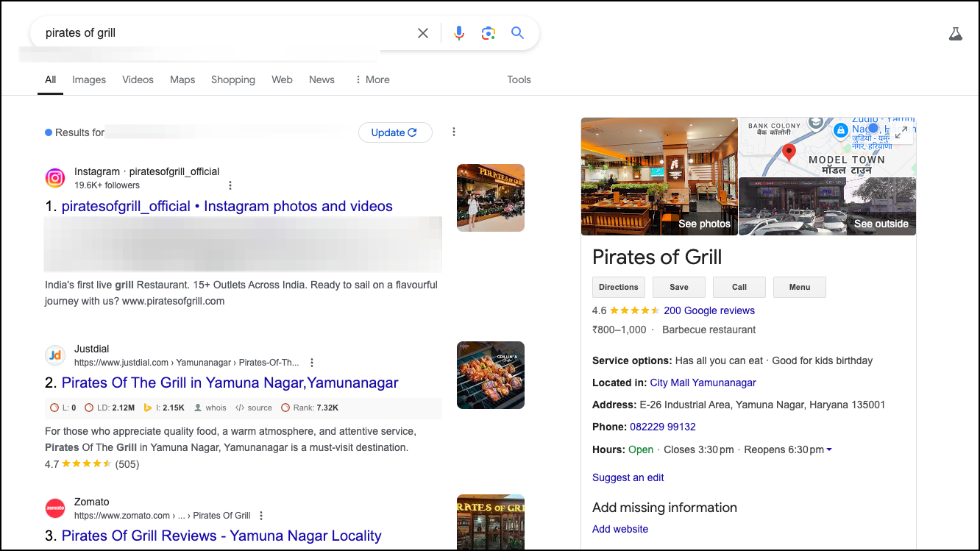The height and width of the screenshot is (551, 980).
Task: Switch to the News tab
Action: pyautogui.click(x=322, y=79)
